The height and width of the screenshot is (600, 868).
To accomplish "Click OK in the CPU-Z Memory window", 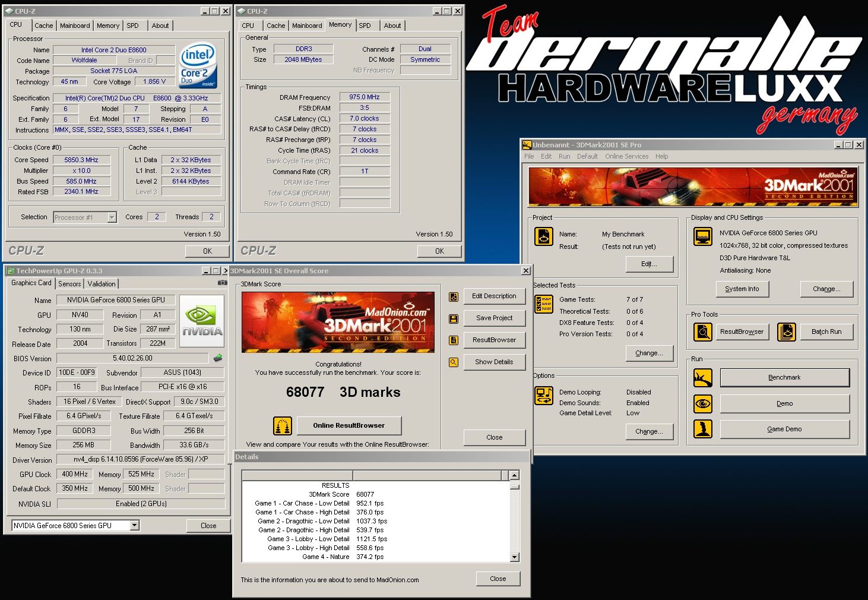I will tap(439, 251).
